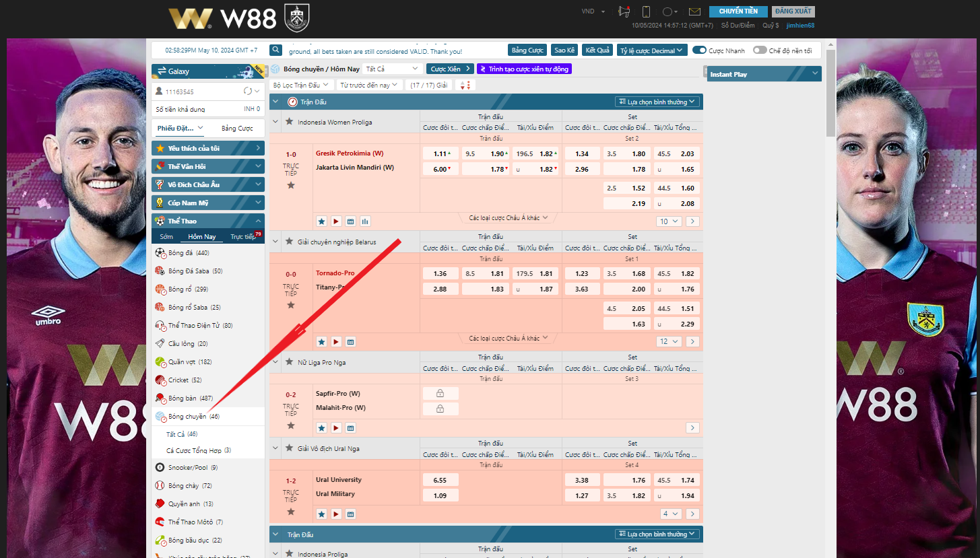Refresh the account balance icon
This screenshot has height=558, width=980.
pyautogui.click(x=248, y=91)
